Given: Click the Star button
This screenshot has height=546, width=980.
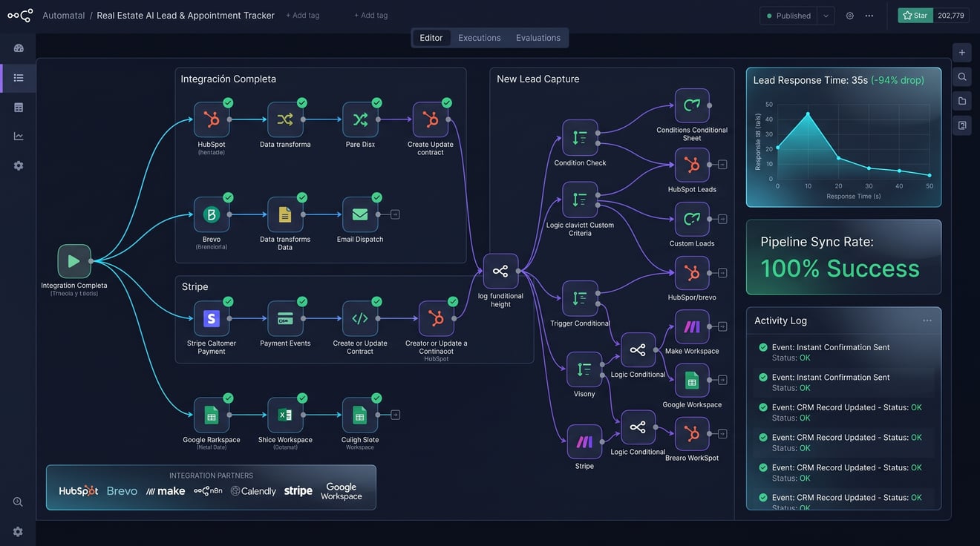Looking at the screenshot, I should tap(915, 16).
